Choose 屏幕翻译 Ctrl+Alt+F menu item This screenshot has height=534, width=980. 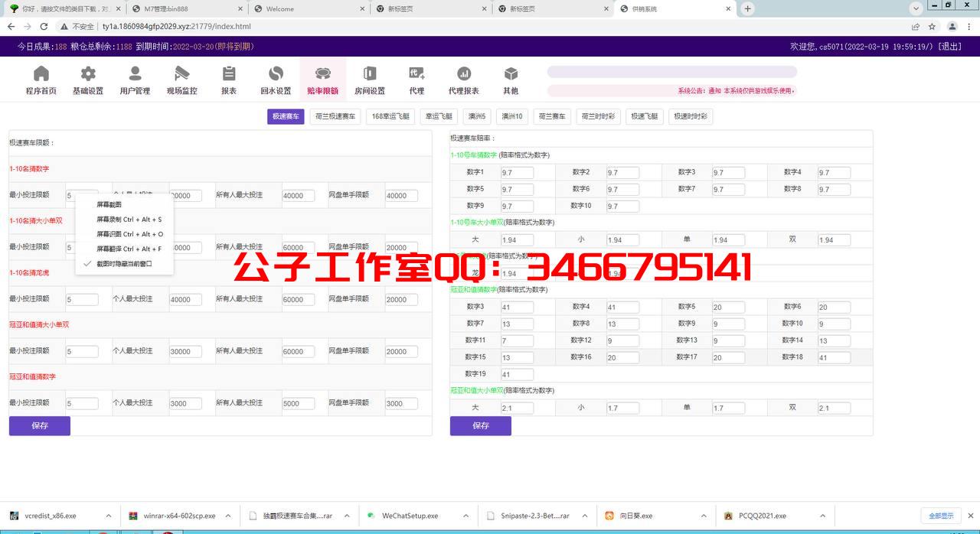[124, 249]
